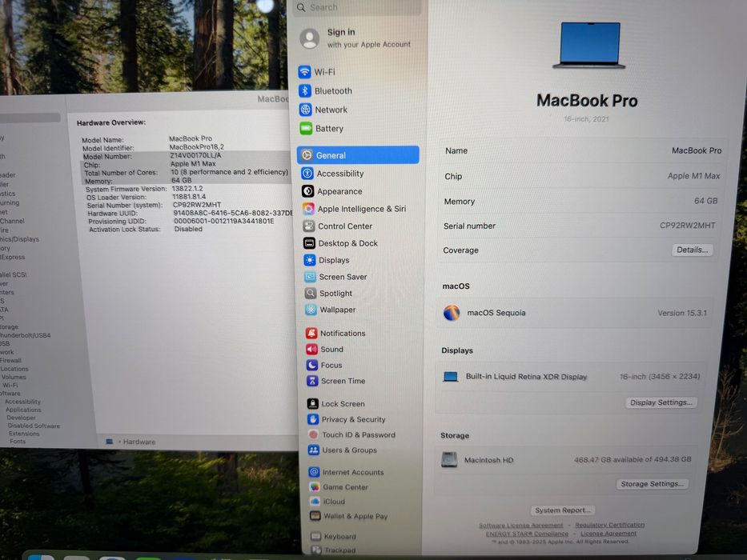Open Focus moon icon
The image size is (747, 560).
coord(312,366)
